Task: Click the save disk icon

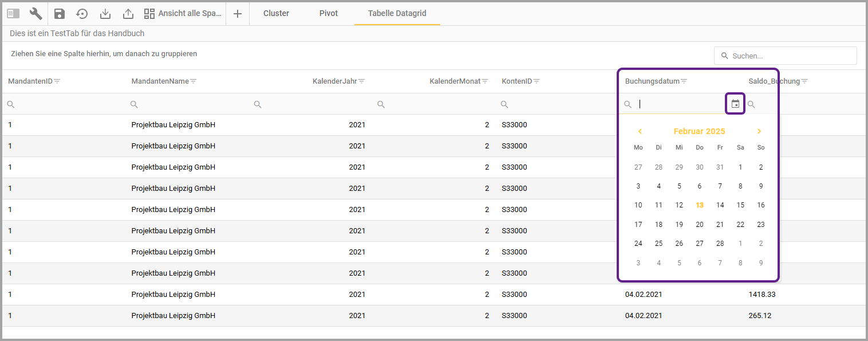Action: pyautogui.click(x=60, y=14)
